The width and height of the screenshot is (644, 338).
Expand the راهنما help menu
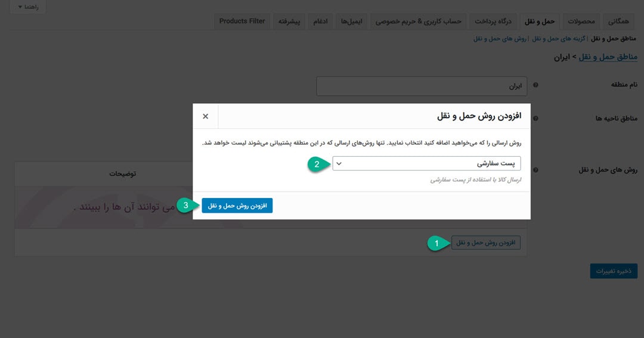[x=28, y=7]
